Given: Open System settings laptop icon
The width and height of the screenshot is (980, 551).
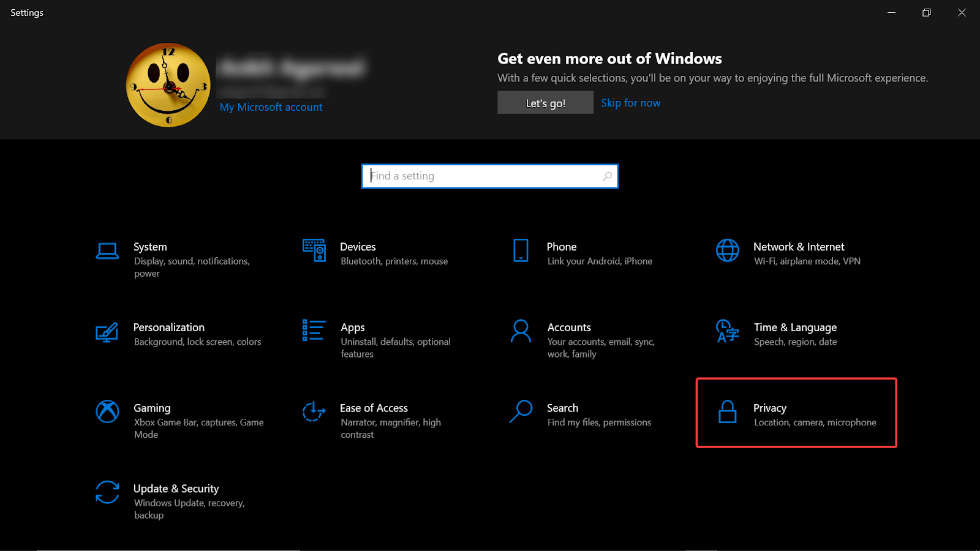Looking at the screenshot, I should pyautogui.click(x=107, y=251).
